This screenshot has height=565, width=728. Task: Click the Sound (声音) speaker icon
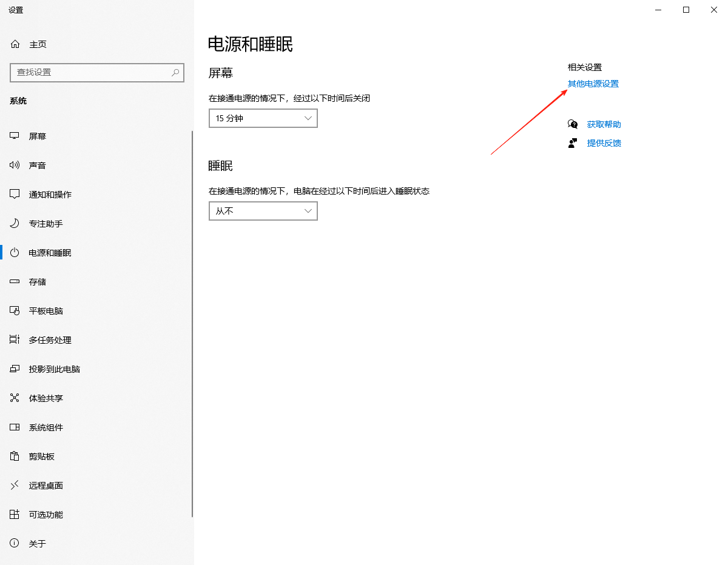coord(15,165)
